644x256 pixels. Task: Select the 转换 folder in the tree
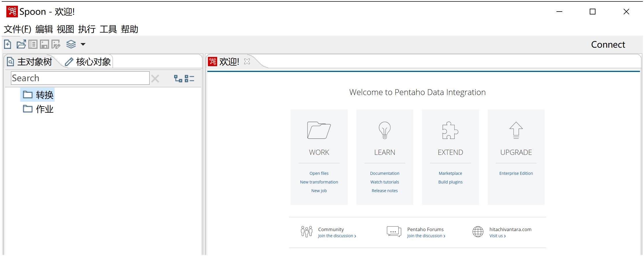coord(38,95)
